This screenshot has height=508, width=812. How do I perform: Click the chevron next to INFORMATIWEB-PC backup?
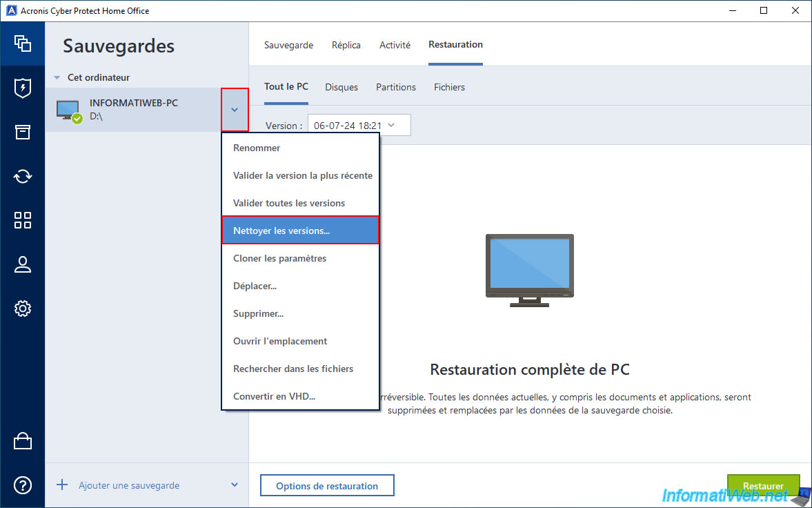(235, 110)
